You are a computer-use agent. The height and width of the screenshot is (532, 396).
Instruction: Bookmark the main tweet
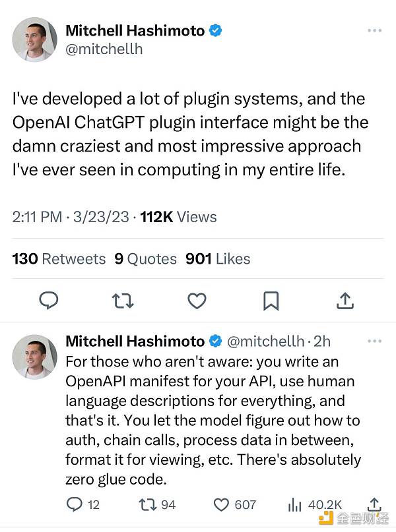click(271, 301)
